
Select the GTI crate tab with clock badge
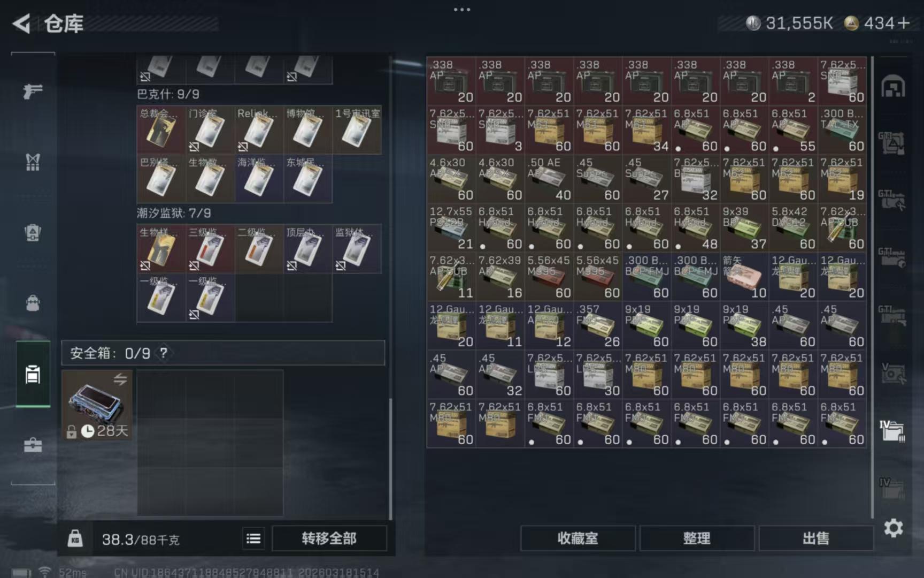click(x=891, y=257)
